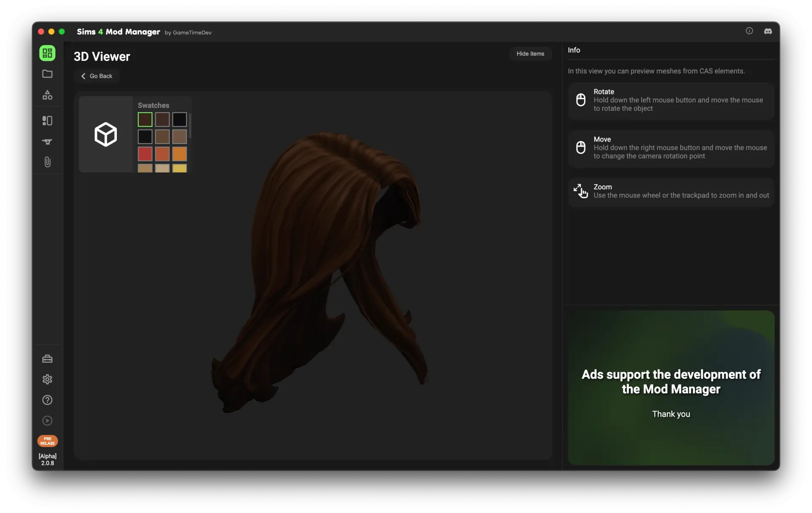Screen dimensions: 812x513
Task: Open the folder icon in the sidebar
Action: click(47, 74)
